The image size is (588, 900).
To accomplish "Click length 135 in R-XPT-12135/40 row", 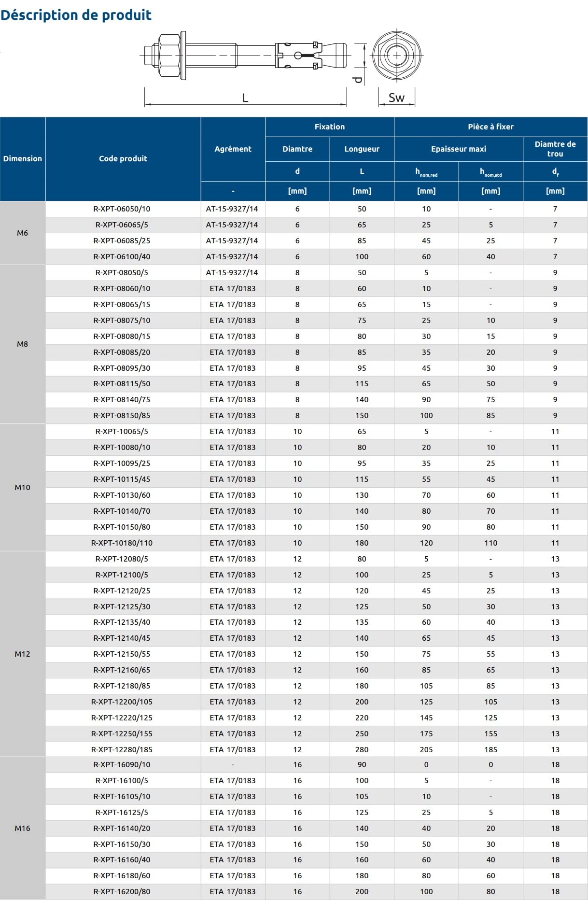I will (x=362, y=622).
